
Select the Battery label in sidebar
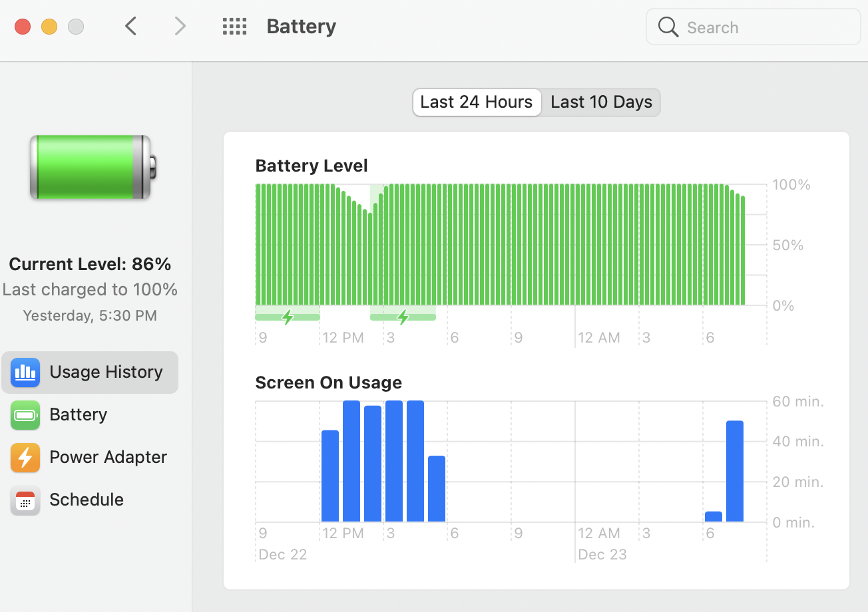coord(78,414)
